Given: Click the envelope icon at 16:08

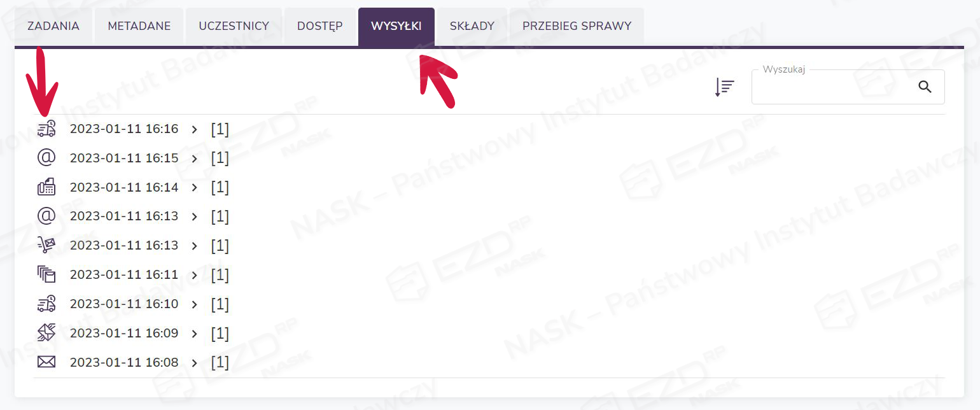Looking at the screenshot, I should (x=46, y=362).
